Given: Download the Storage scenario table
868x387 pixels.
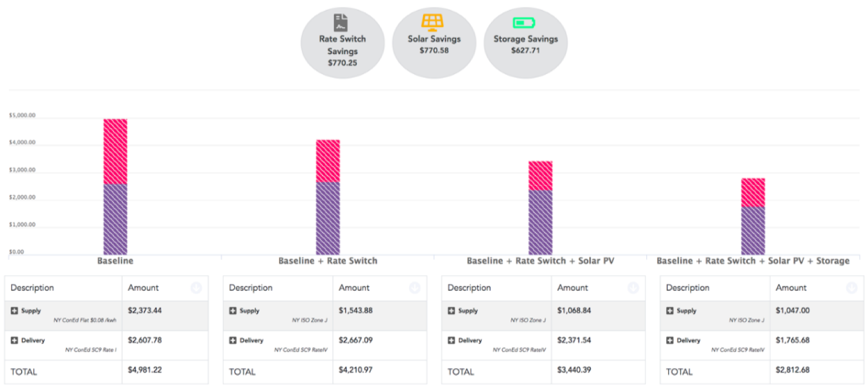Looking at the screenshot, I should coord(852,288).
